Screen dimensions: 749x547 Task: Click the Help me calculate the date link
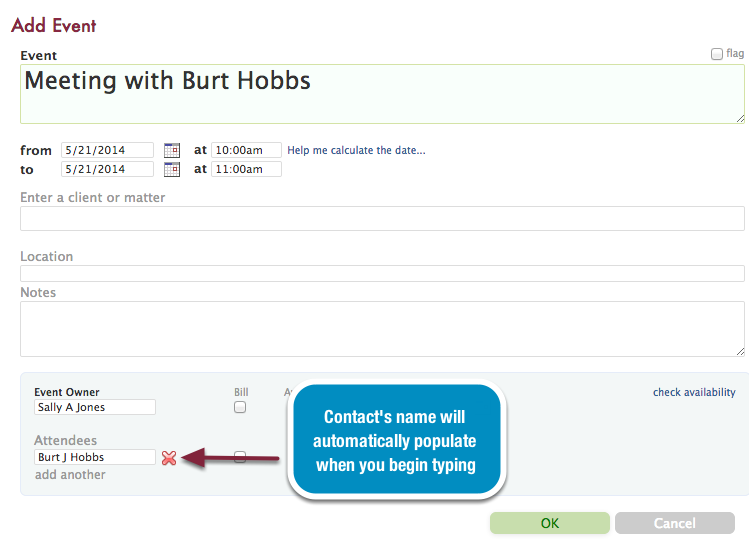click(356, 150)
